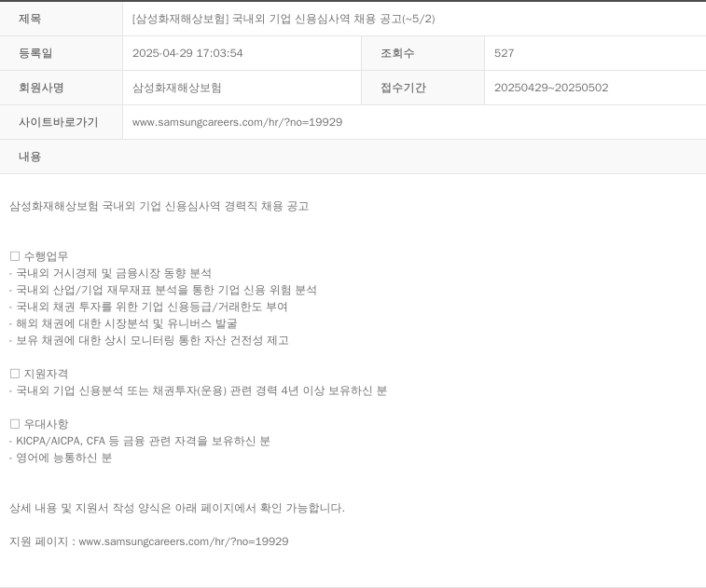Click the 내용 section header
The width and height of the screenshot is (706, 588).
tap(353, 157)
